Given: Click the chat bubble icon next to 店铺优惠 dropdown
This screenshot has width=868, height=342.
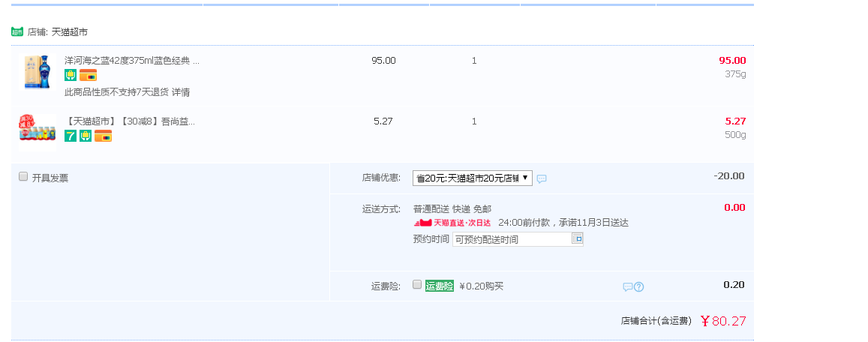Looking at the screenshot, I should (x=542, y=178).
